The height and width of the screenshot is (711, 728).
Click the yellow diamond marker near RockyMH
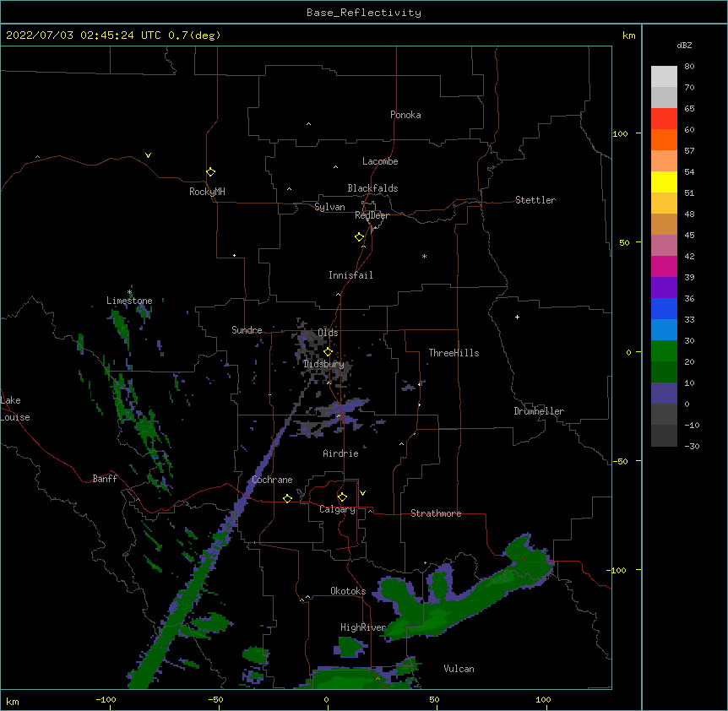click(x=210, y=172)
